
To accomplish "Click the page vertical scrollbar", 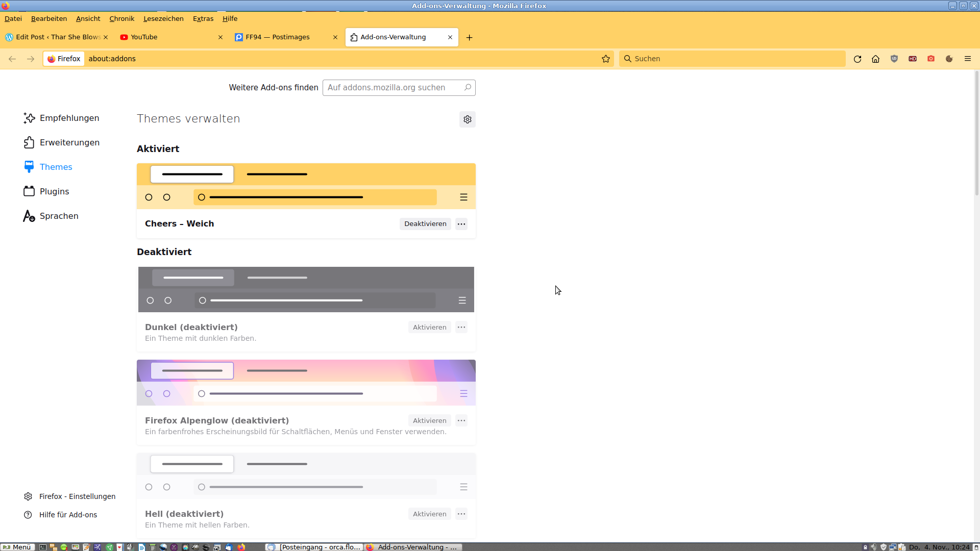I will click(x=977, y=133).
